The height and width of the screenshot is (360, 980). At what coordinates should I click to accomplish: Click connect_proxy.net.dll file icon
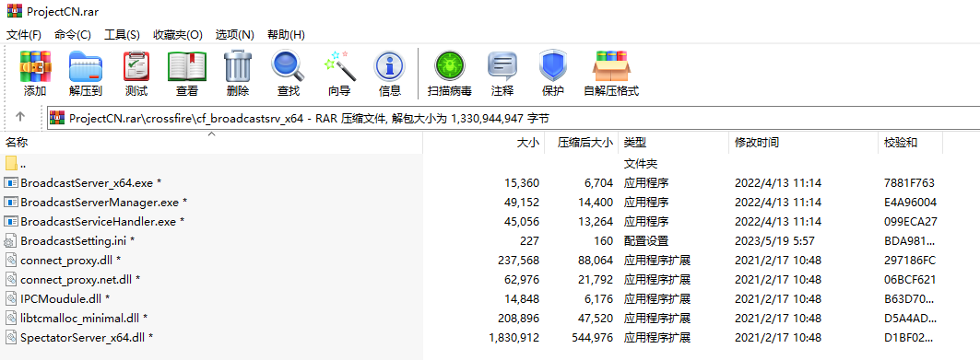[11, 280]
